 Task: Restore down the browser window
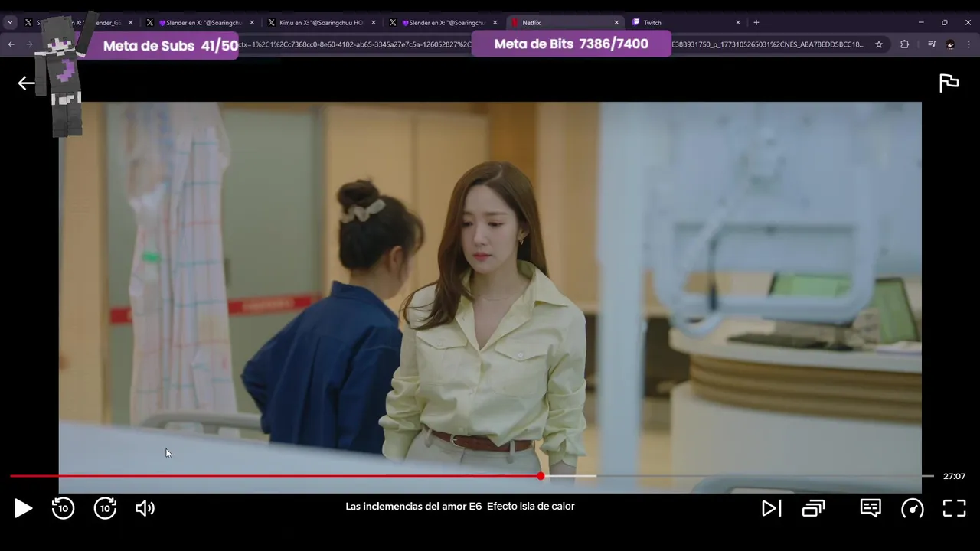point(945,23)
